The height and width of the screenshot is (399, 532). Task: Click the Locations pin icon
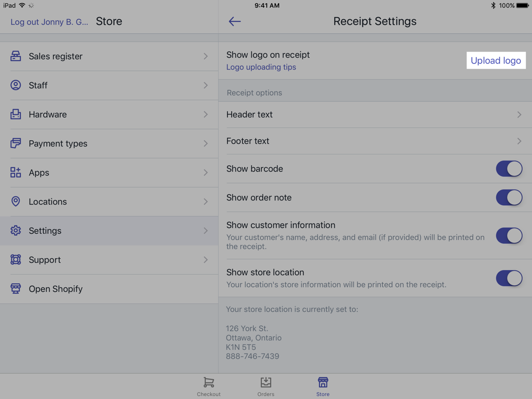pyautogui.click(x=16, y=202)
